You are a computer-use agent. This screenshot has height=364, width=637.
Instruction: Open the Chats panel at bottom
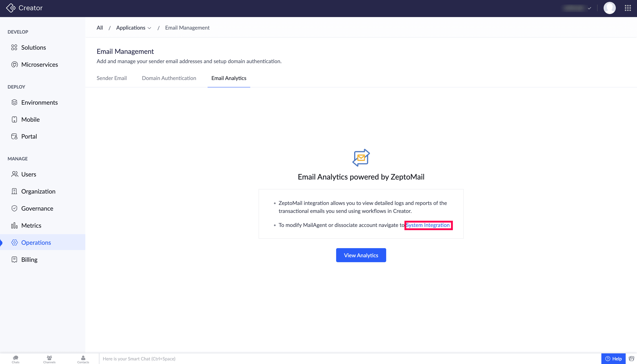point(16,359)
